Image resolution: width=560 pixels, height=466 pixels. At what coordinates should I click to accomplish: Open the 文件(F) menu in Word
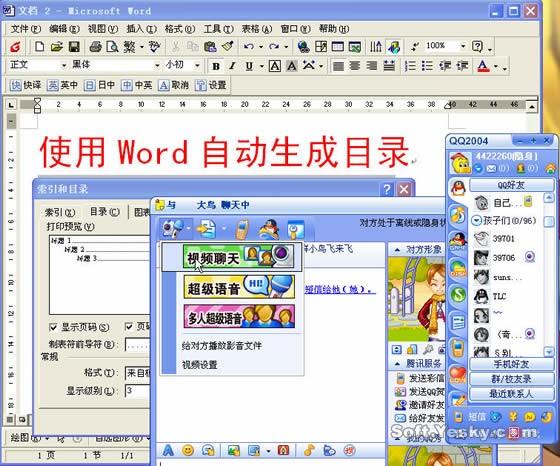(x=25, y=29)
